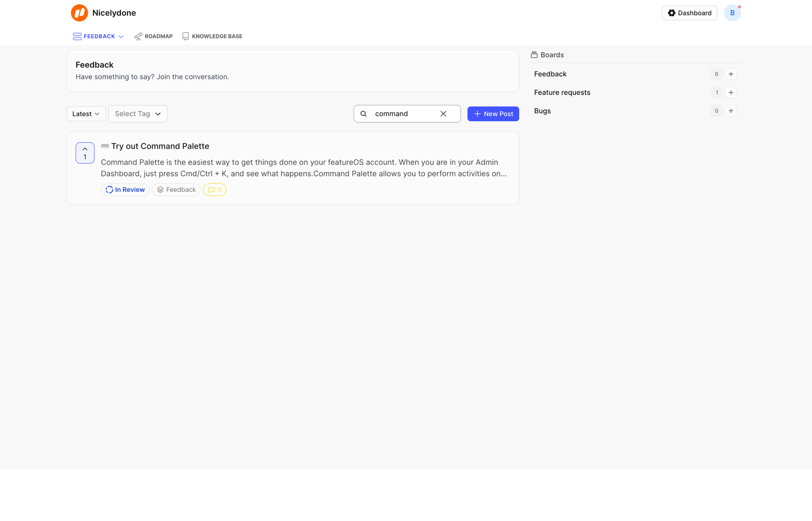812x521 pixels.
Task: Add a post to the Bugs board via plus
Action: pos(731,111)
